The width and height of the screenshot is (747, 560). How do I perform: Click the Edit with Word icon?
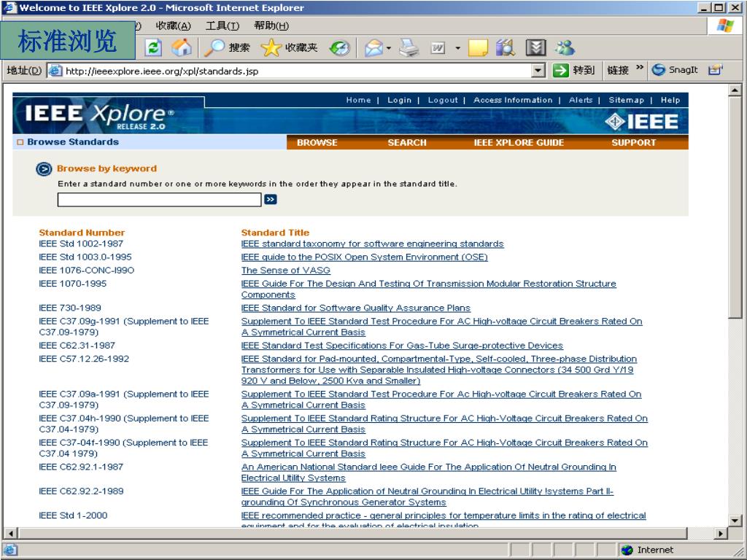click(x=438, y=47)
